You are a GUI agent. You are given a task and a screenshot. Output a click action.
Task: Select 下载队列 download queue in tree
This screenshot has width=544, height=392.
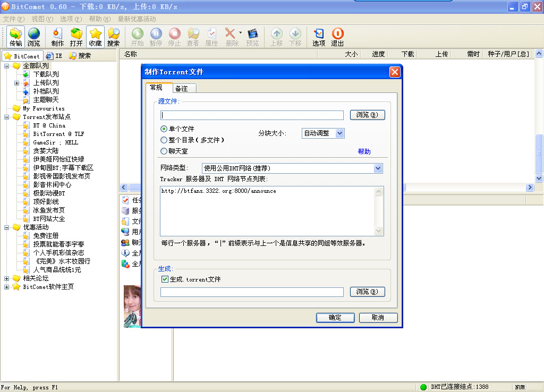tap(46, 74)
